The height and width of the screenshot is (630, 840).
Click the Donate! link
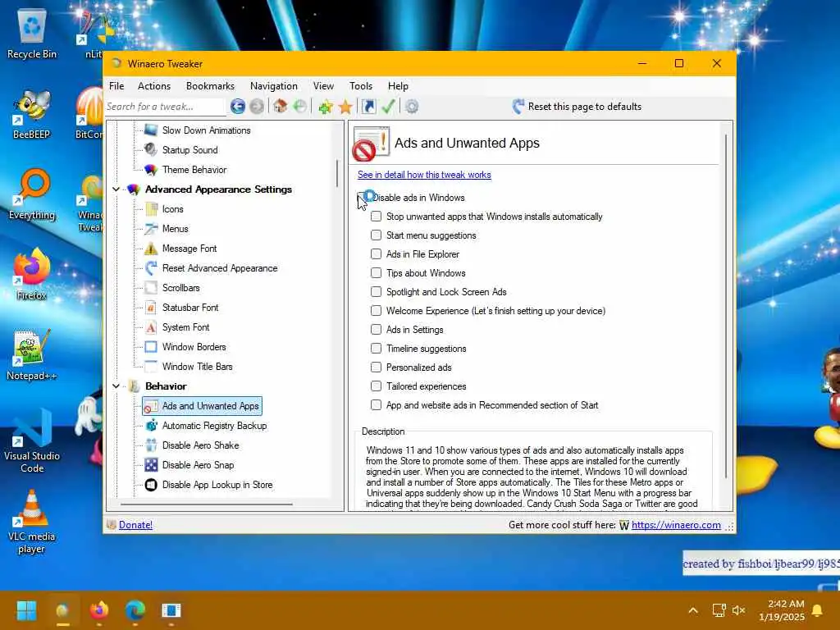135,525
